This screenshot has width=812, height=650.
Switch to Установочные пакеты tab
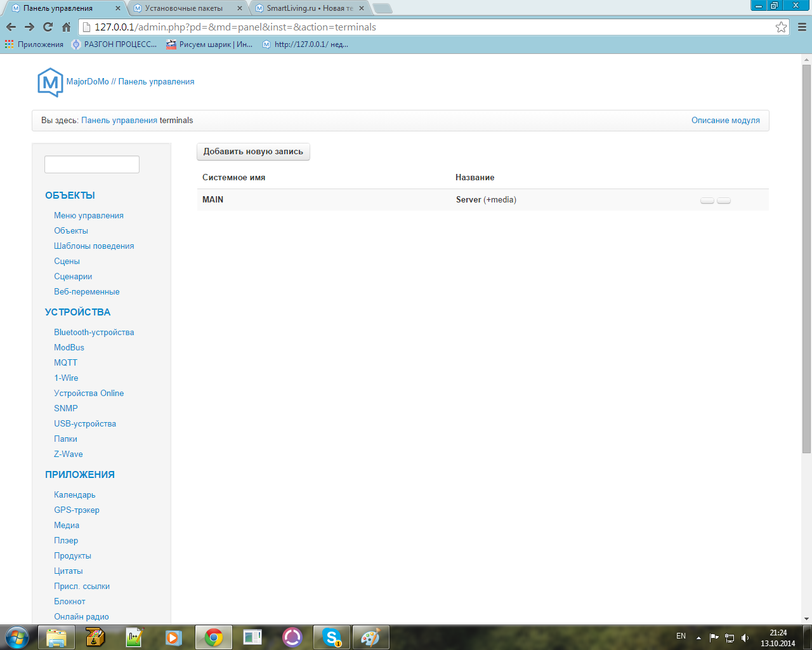click(x=188, y=8)
